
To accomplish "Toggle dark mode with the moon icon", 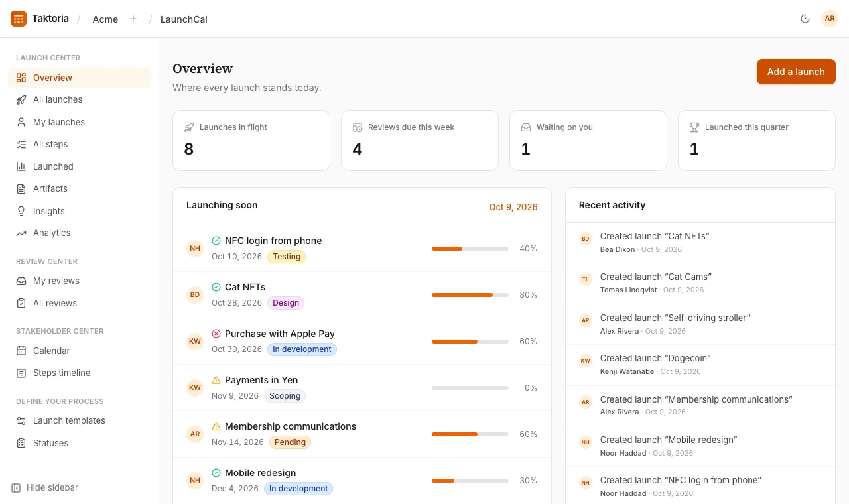I will [805, 19].
